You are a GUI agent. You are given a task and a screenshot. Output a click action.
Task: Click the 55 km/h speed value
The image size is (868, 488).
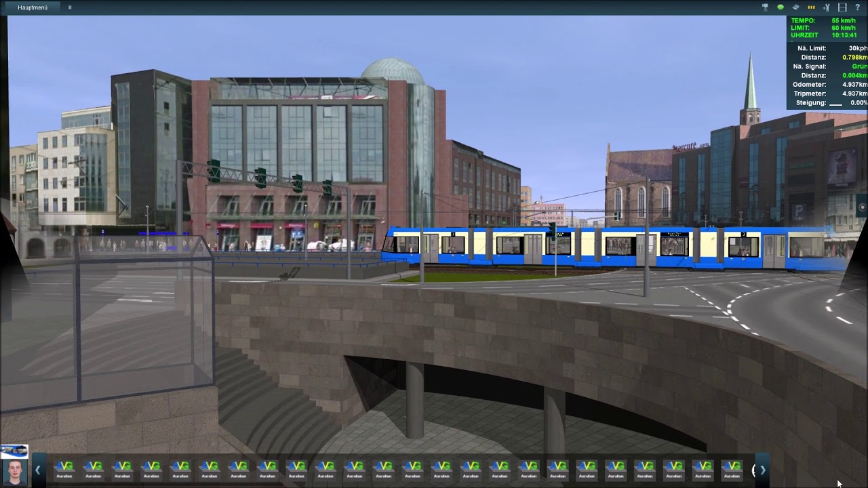click(x=844, y=21)
